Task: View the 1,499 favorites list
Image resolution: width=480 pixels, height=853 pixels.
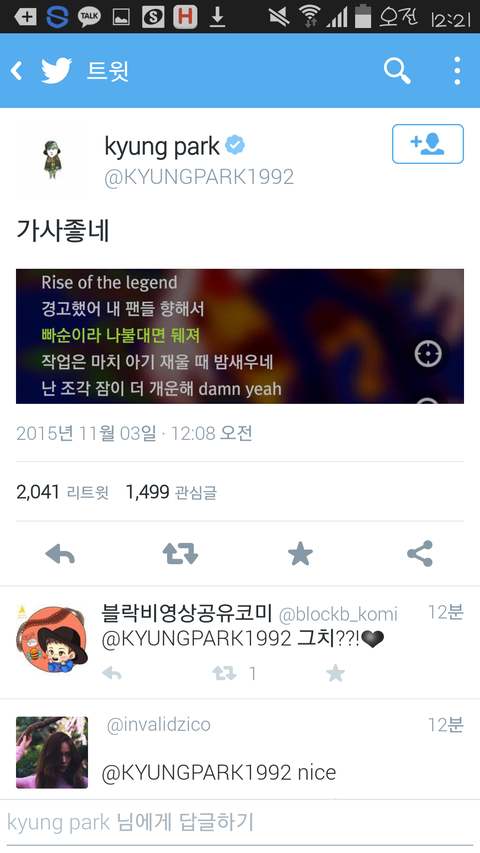Action: pyautogui.click(x=171, y=492)
